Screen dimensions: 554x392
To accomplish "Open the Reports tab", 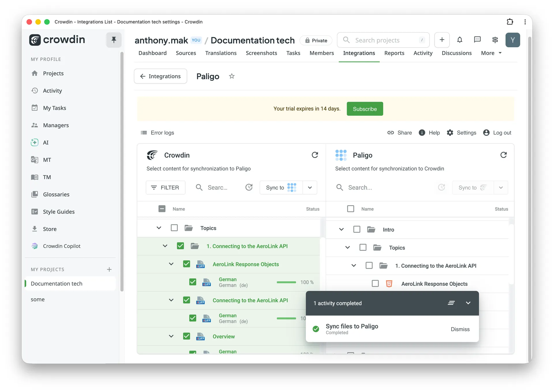I will (x=394, y=53).
